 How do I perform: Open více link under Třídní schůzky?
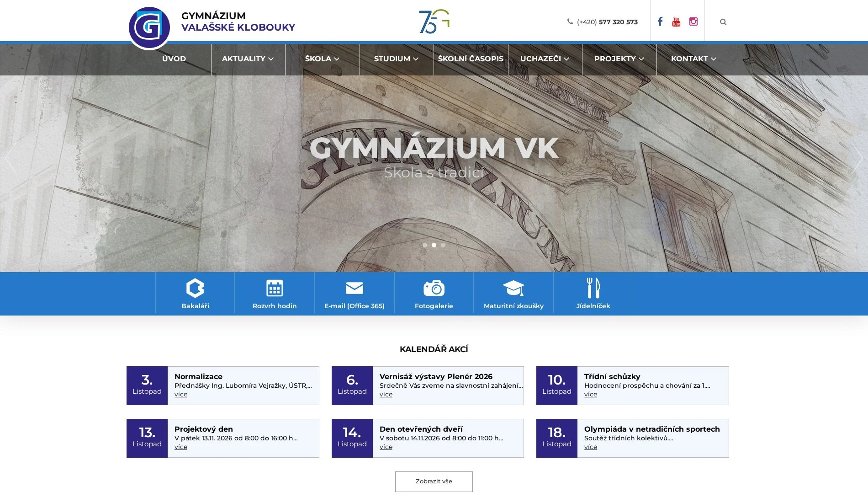[591, 395]
